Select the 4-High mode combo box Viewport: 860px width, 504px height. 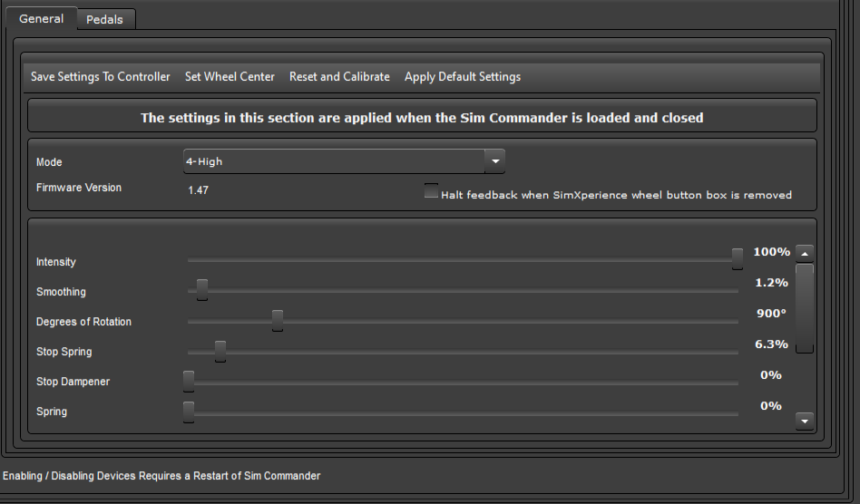344,161
